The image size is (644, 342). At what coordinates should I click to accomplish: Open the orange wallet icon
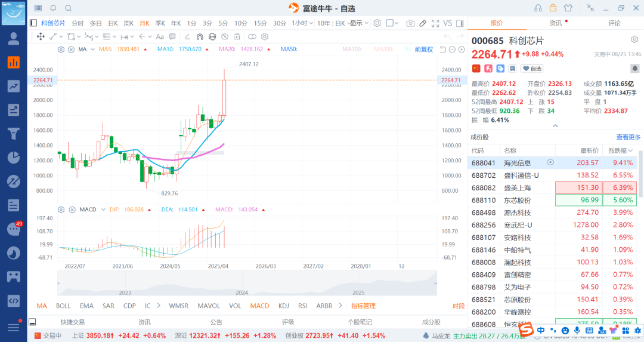pos(553,8)
